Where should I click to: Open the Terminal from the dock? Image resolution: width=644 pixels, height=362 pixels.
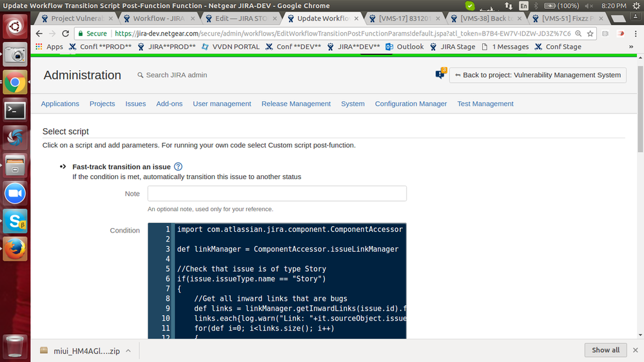point(15,110)
